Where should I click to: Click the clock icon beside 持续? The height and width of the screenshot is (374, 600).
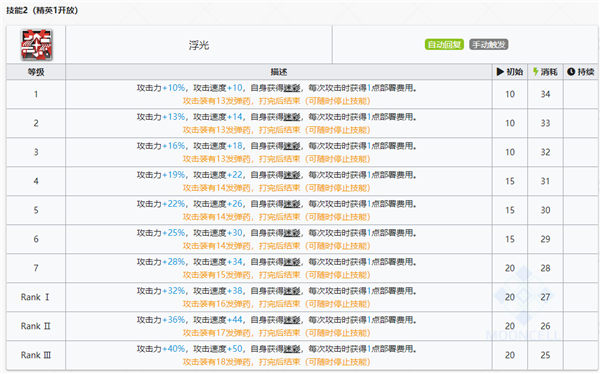pos(571,72)
